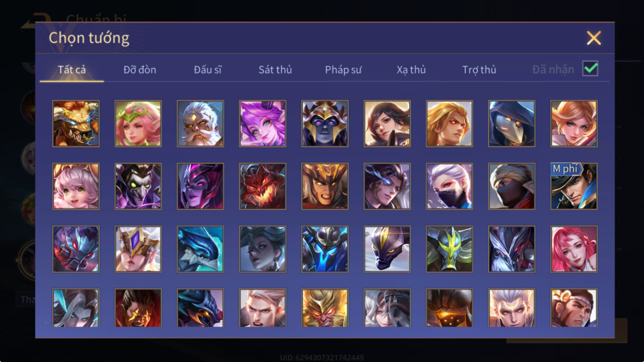Screen dimensions: 644x362
Task: Close the 'Chọn tướng' dialog
Action: coord(593,38)
